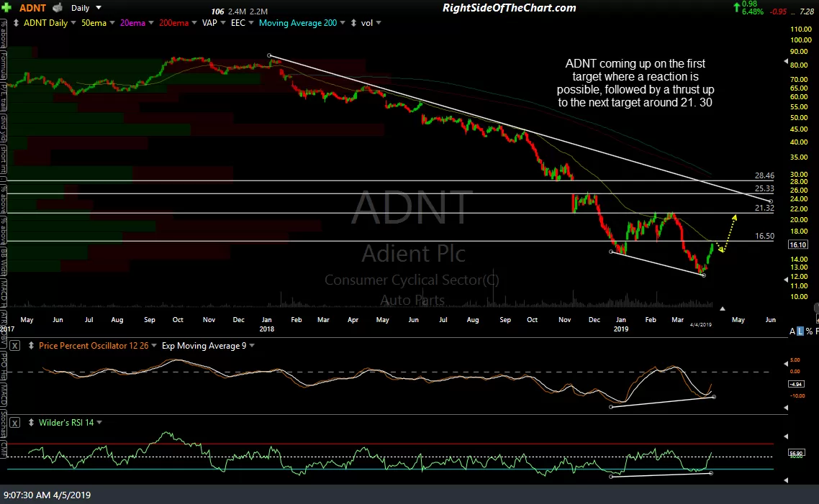This screenshot has width=819, height=504.
Task: Open the vol indicator dropdown arrow
Action: click(378, 23)
